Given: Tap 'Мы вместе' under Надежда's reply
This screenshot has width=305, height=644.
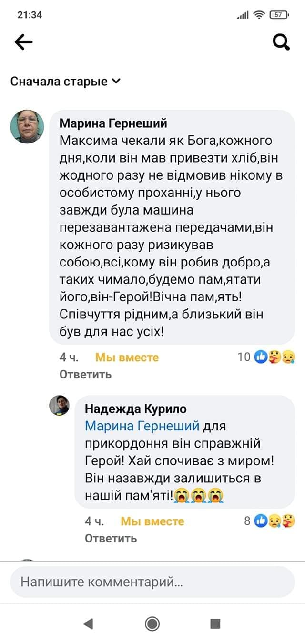Looking at the screenshot, I should 152,521.
